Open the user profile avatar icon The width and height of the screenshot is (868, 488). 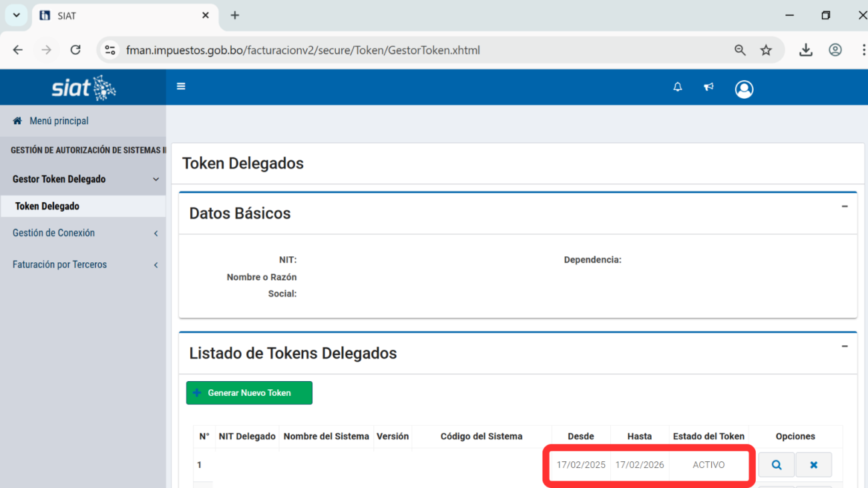coord(744,89)
